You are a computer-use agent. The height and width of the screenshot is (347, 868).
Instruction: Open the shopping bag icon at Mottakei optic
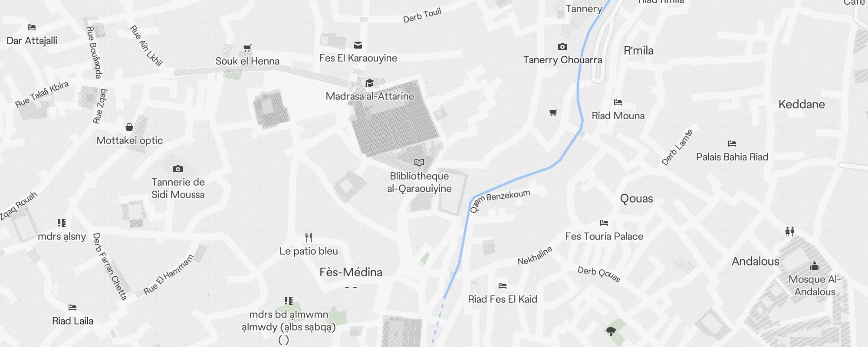click(x=129, y=127)
